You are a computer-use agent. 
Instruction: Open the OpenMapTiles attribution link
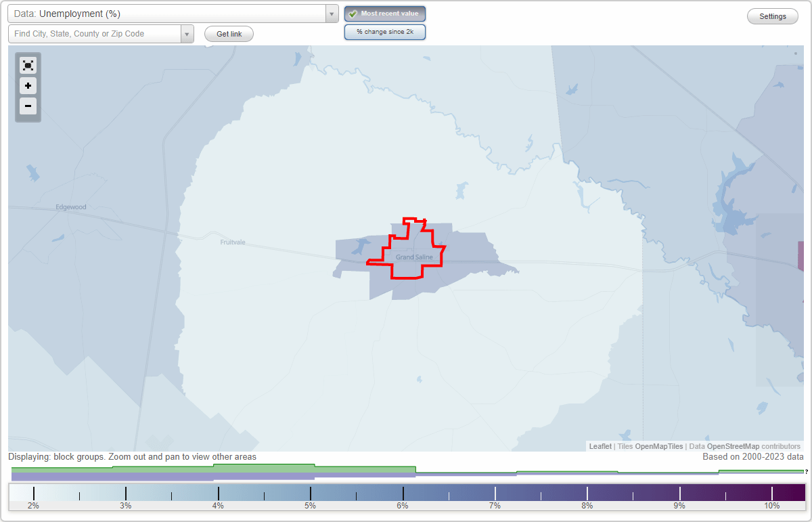(x=659, y=446)
